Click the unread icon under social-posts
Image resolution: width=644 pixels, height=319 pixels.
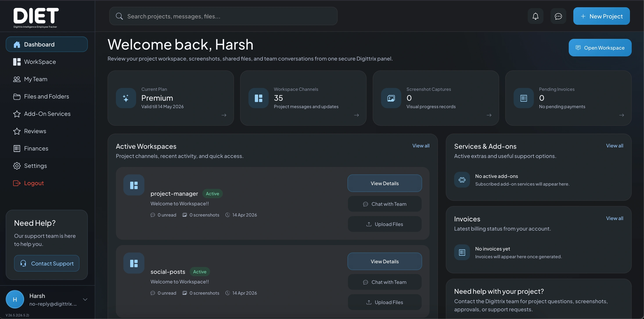tap(153, 293)
